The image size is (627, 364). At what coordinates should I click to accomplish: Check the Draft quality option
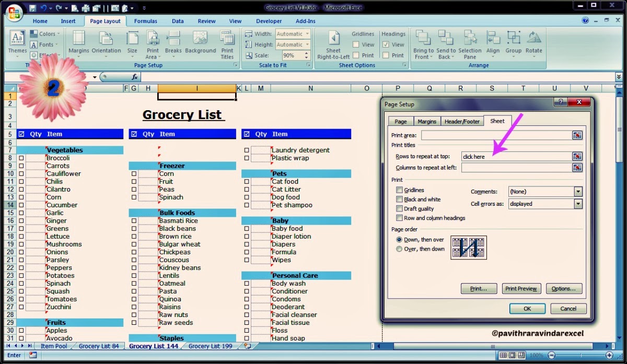click(x=399, y=208)
